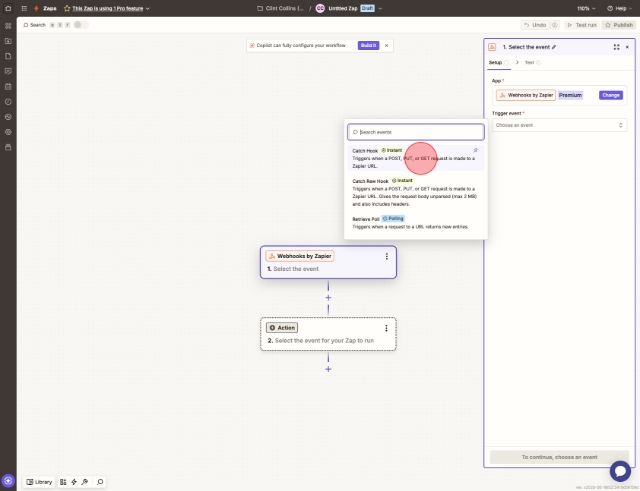640x491 pixels.
Task: Click the Clint Collins folder breadcrumb
Action: pos(285,8)
